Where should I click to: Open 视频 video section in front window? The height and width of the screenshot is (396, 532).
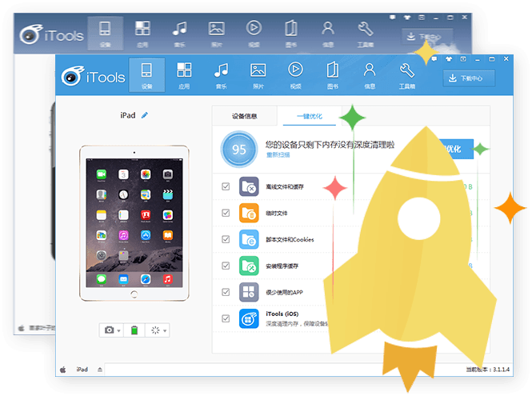coord(295,75)
